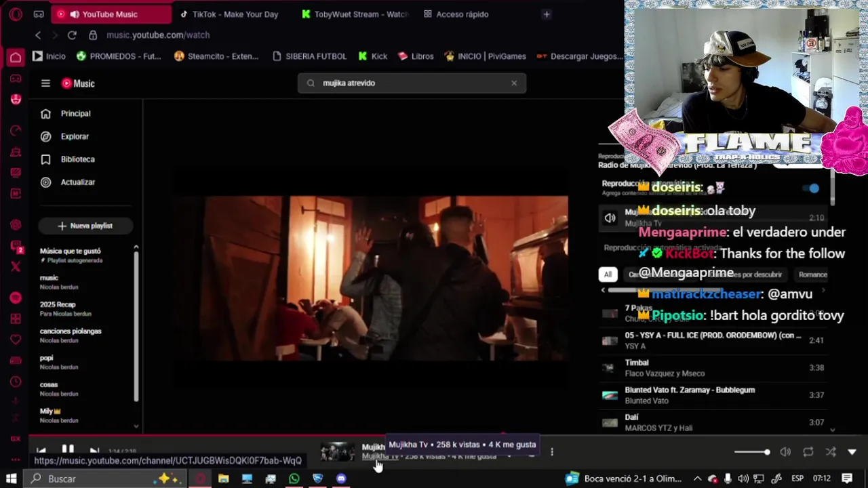Play 'Timbal' by Flaco Vazquez y Mseco
This screenshot has height=488, width=868.
point(713,368)
